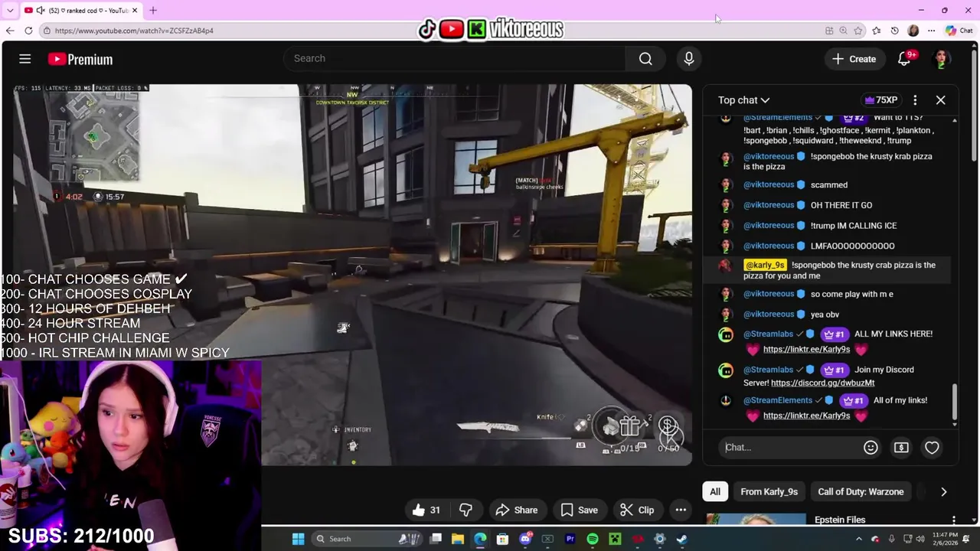980x551 pixels.
Task: Open Edge settings and more menu
Action: coord(932,31)
